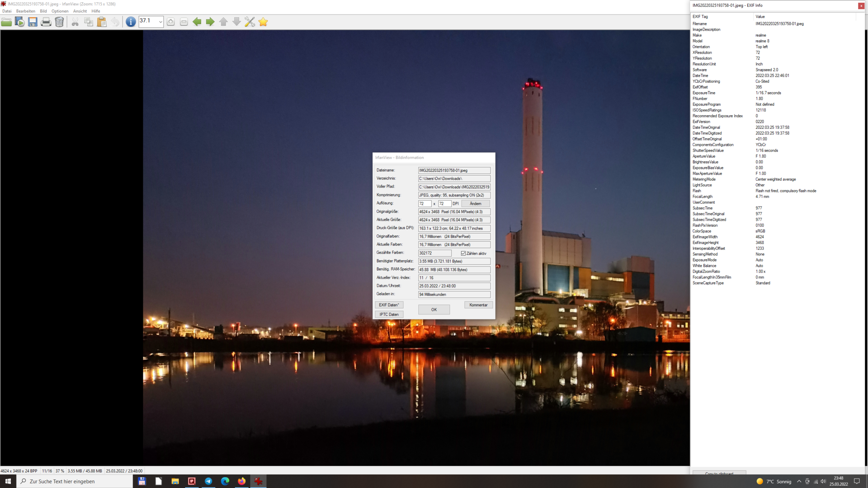Select the FocalLength value 4.71 mm

[762, 197]
